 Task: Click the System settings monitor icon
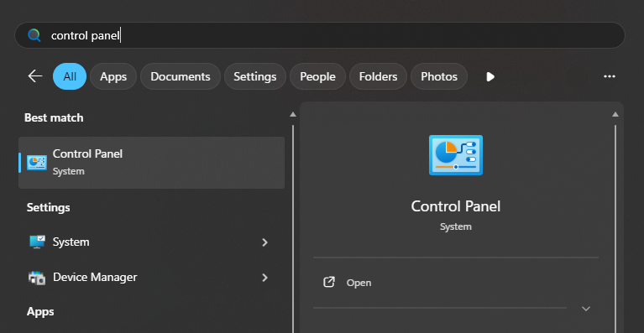[x=38, y=242]
